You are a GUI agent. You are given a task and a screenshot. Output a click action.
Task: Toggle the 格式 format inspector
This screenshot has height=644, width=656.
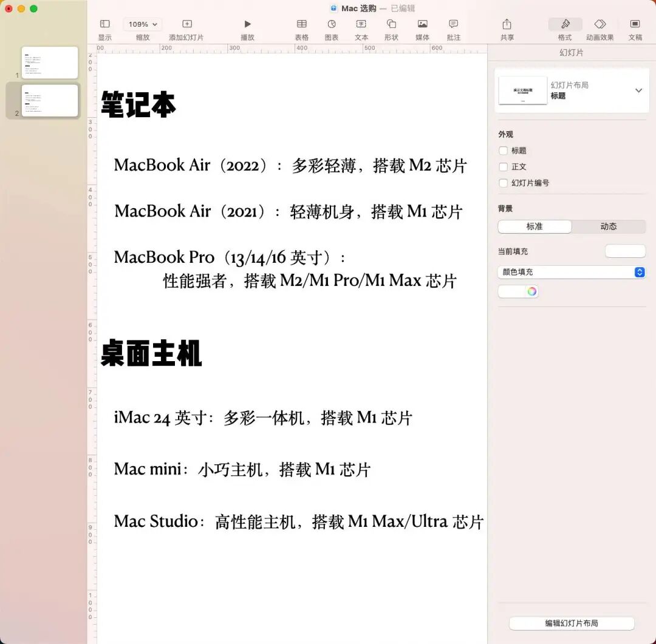pos(565,24)
